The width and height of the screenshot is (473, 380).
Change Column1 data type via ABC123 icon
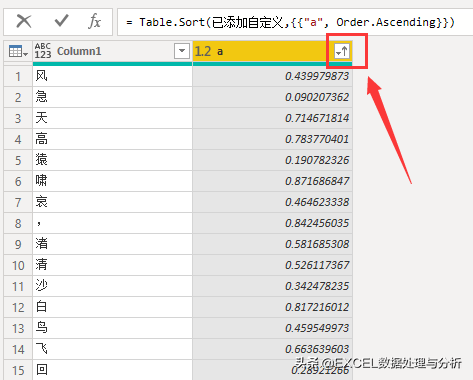43,51
